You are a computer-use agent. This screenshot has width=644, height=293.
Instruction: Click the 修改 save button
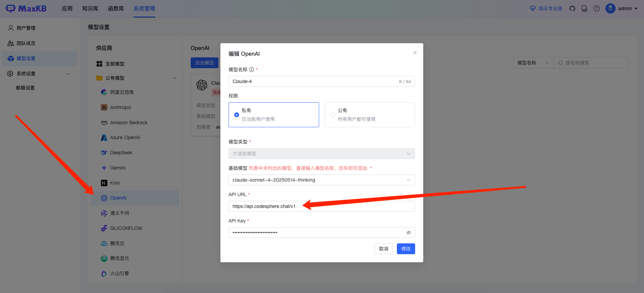point(406,249)
